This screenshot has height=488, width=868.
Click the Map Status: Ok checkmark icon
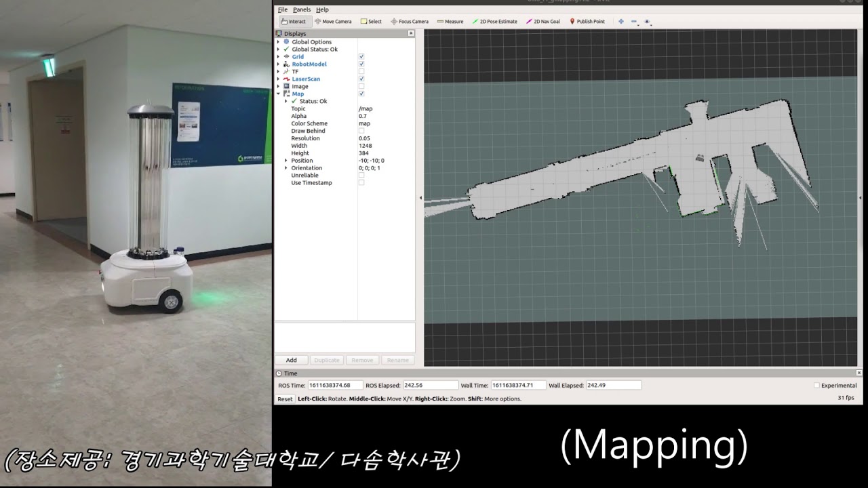click(x=294, y=101)
